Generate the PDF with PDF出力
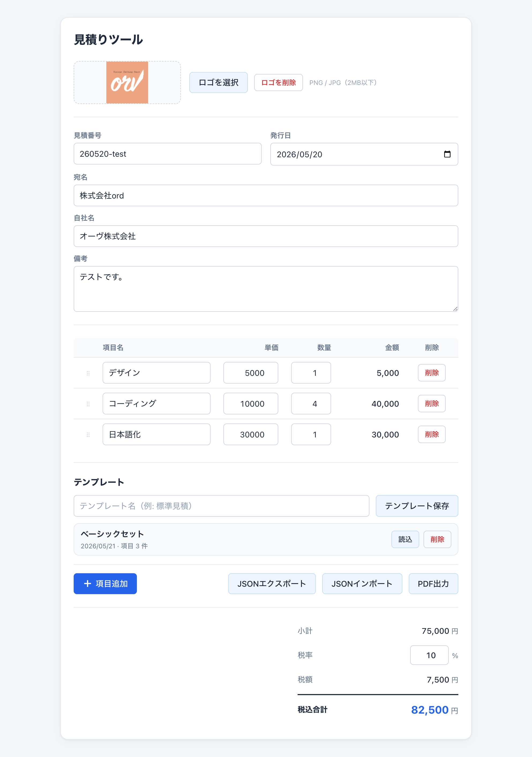This screenshot has height=757, width=532. point(433,584)
